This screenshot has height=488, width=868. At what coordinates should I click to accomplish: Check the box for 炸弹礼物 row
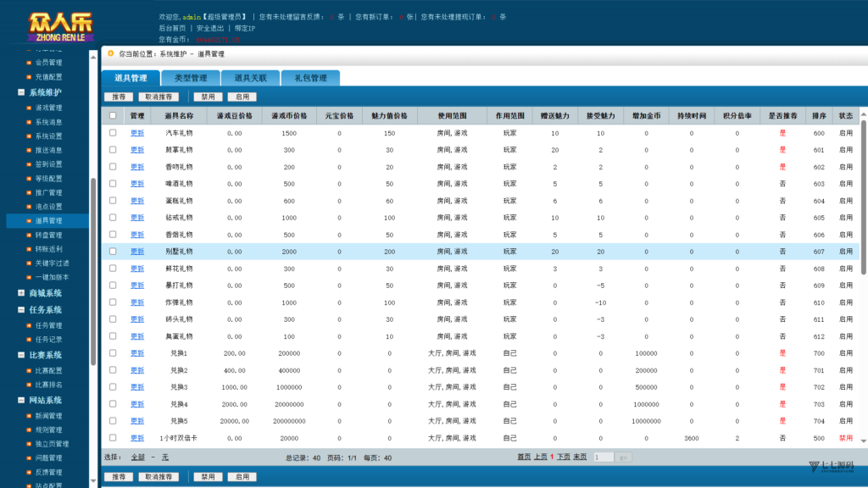[x=113, y=302]
